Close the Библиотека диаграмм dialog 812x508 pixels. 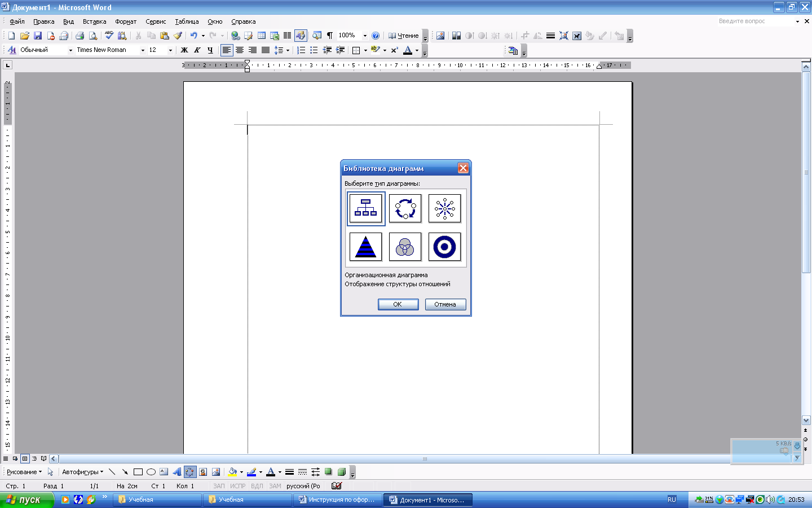pyautogui.click(x=463, y=168)
